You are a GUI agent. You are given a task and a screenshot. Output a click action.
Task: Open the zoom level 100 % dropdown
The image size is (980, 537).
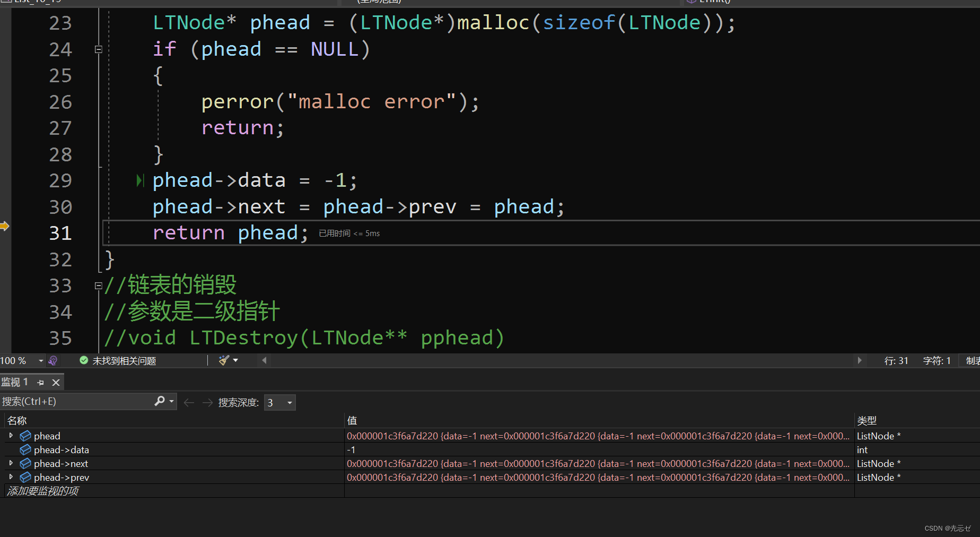[41, 361]
